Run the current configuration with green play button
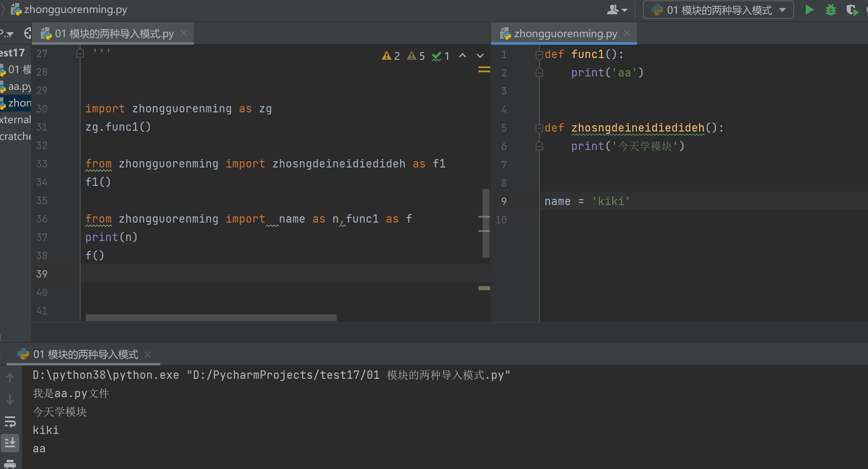The height and width of the screenshot is (469, 868). (809, 10)
